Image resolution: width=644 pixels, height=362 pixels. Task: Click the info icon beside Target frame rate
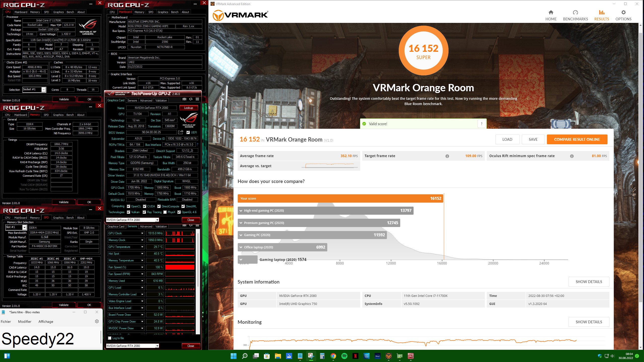pyautogui.click(x=447, y=156)
